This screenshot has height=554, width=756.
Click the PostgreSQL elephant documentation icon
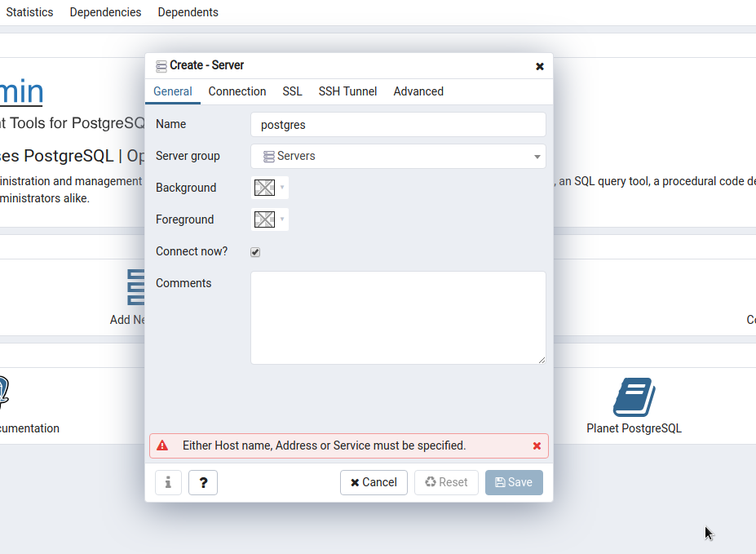coord(4,392)
